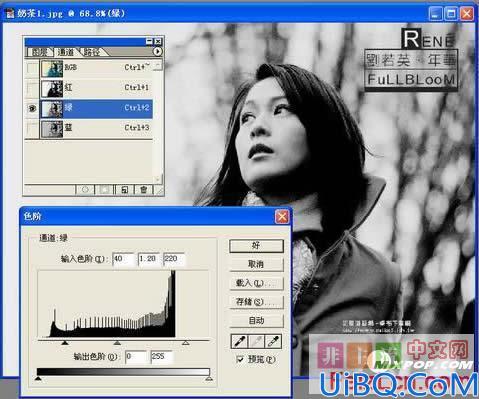Toggle visibility of red channel
Viewport: 479px width, 399px height.
pyautogui.click(x=32, y=88)
